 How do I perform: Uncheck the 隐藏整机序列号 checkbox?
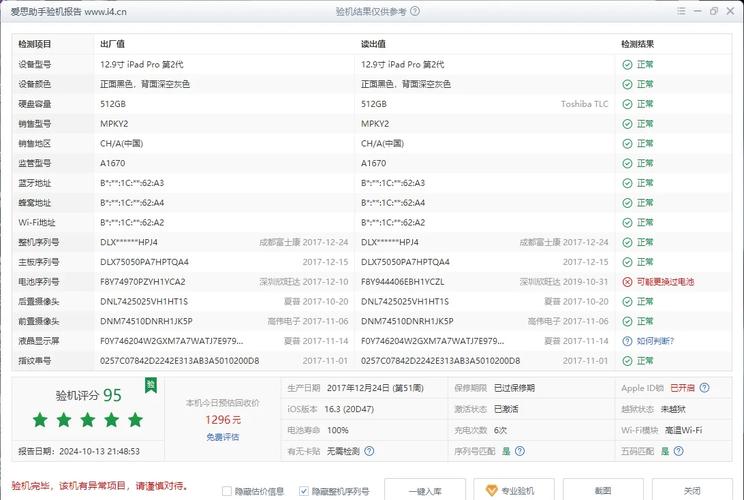coord(304,491)
